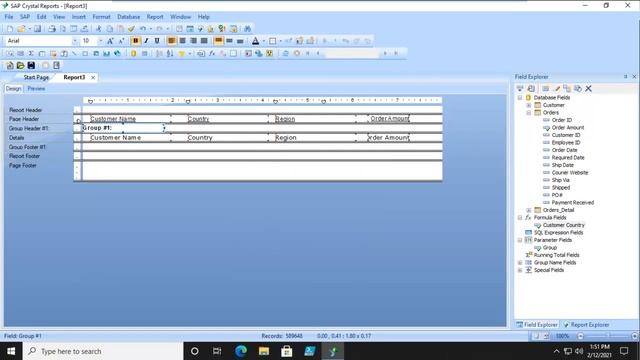Click the Cut scissors icon
The height and width of the screenshot is (360, 640).
coord(98,29)
